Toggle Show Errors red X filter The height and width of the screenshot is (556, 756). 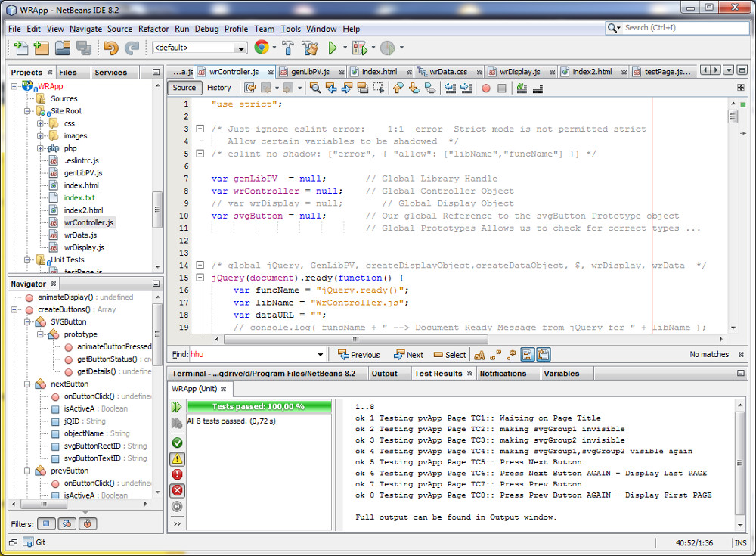[x=178, y=490]
